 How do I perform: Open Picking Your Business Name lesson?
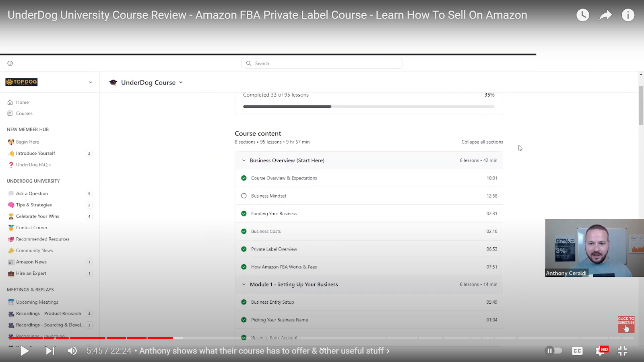[279, 320]
